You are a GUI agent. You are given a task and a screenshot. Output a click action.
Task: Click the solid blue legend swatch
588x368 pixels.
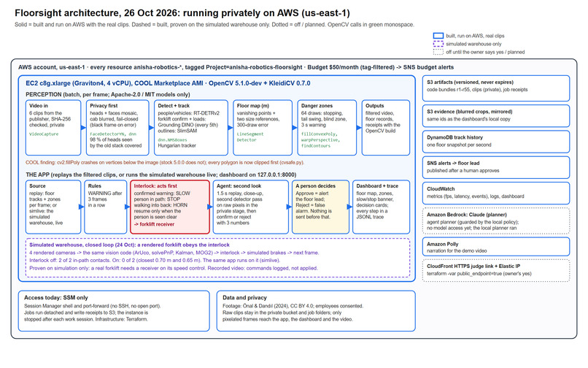tap(438, 36)
